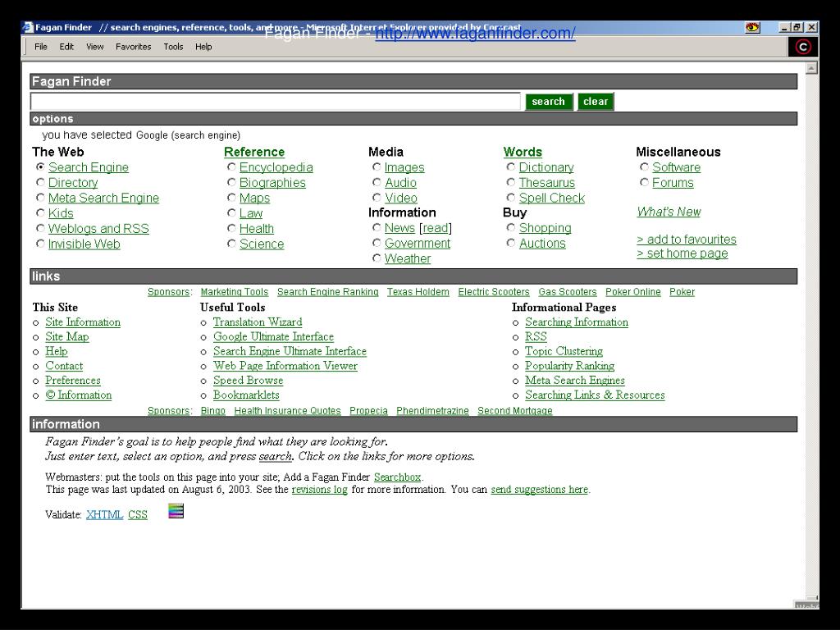Open the Searching Information link
The image size is (840, 630).
(577, 322)
